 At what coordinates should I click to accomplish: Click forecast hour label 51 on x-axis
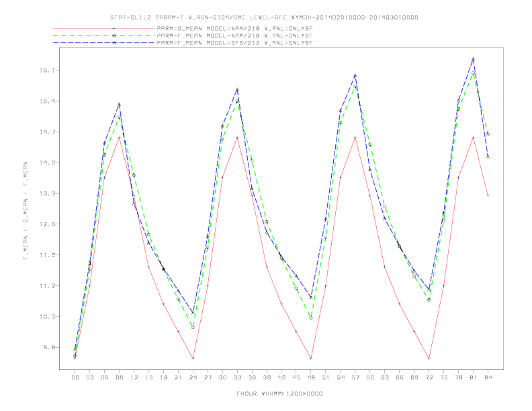pyautogui.click(x=326, y=377)
